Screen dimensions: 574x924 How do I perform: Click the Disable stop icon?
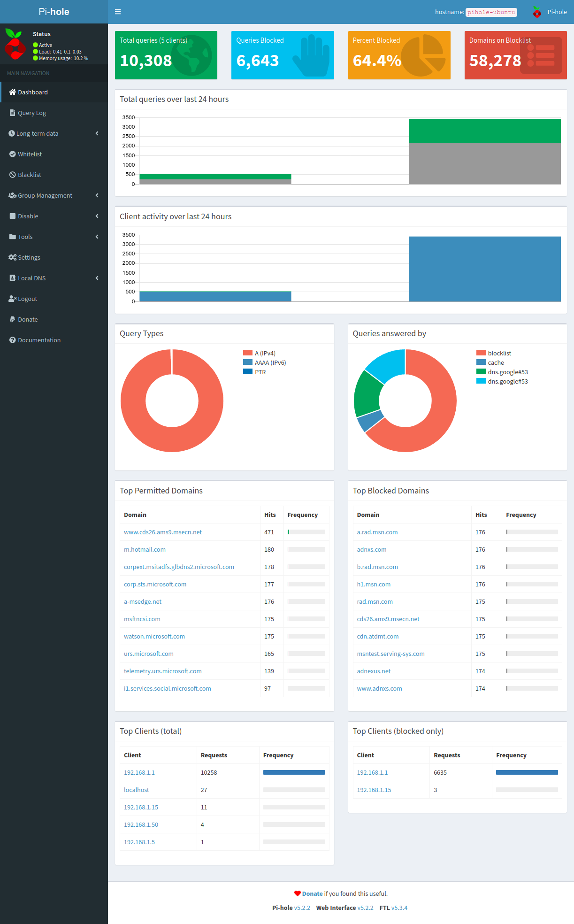(13, 216)
